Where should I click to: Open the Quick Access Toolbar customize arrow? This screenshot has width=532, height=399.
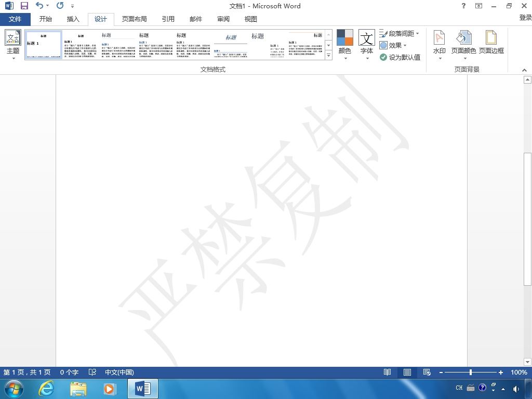coord(72,6)
